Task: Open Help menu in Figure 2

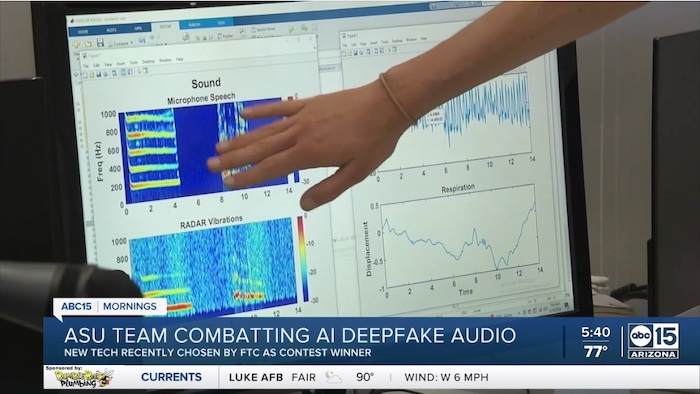Action: point(424,38)
